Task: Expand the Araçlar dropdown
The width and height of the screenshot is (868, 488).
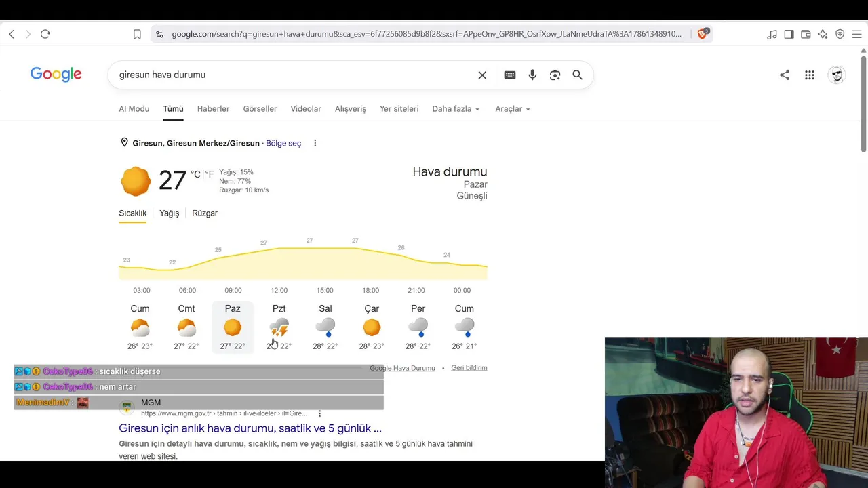Action: [513, 108]
